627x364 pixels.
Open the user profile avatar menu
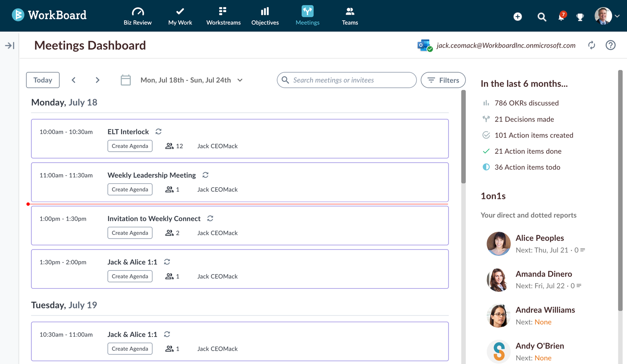tap(607, 16)
